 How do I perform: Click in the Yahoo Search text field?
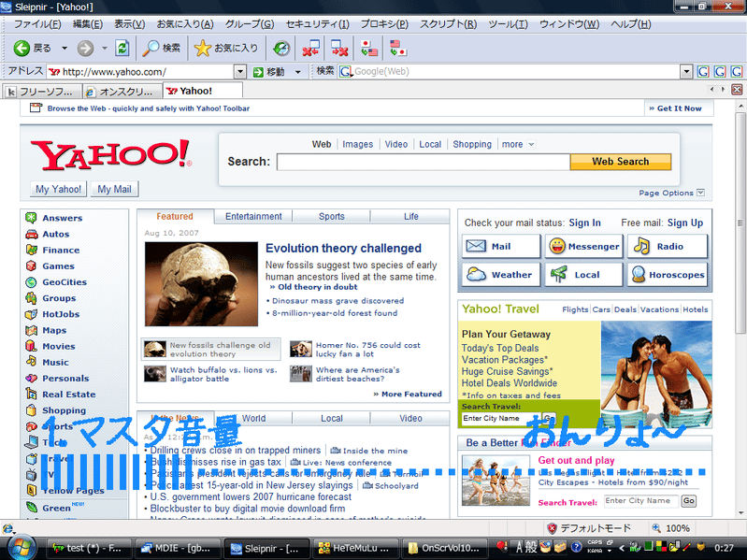pos(423,162)
